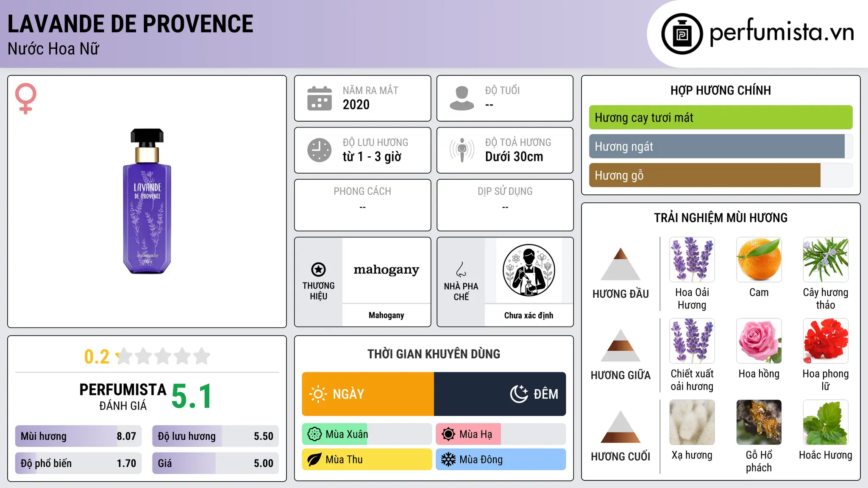Click the perfumista.vn bottle logo icon
868x488 pixels.
682,34
